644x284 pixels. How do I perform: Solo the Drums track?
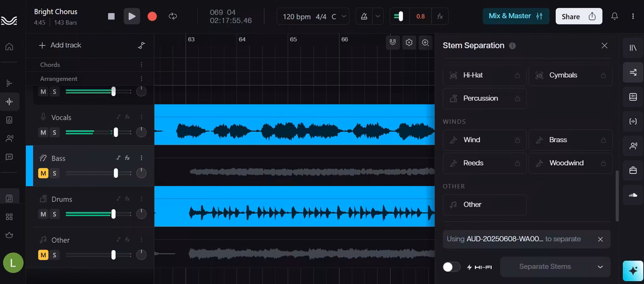coord(54,214)
